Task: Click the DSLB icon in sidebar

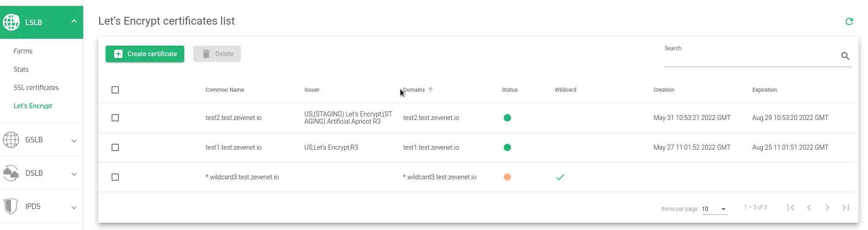Action: coord(11,173)
